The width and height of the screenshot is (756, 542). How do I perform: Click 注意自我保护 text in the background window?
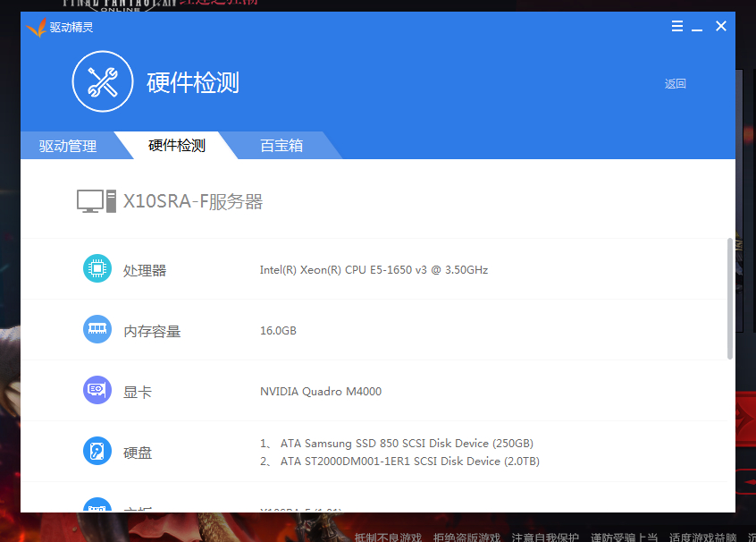[545, 538]
